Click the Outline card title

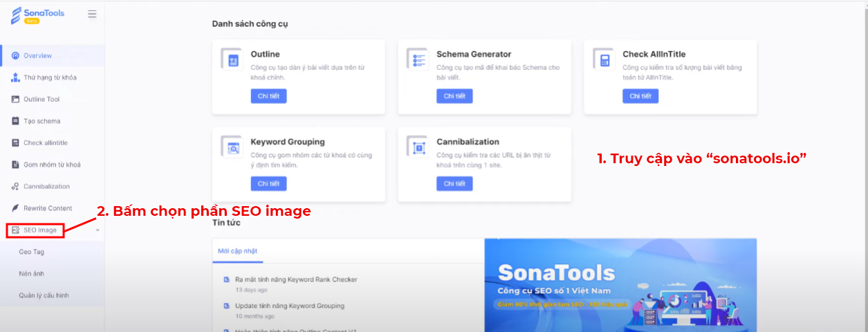tap(265, 54)
